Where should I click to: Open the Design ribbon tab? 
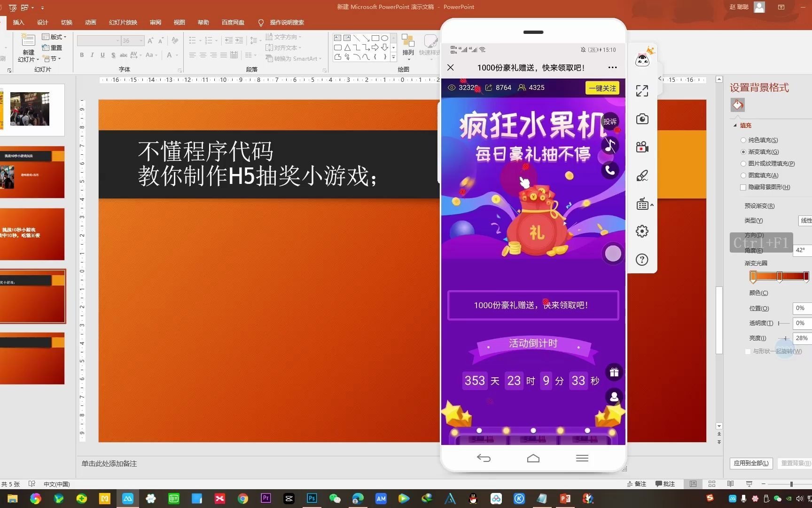coord(43,22)
